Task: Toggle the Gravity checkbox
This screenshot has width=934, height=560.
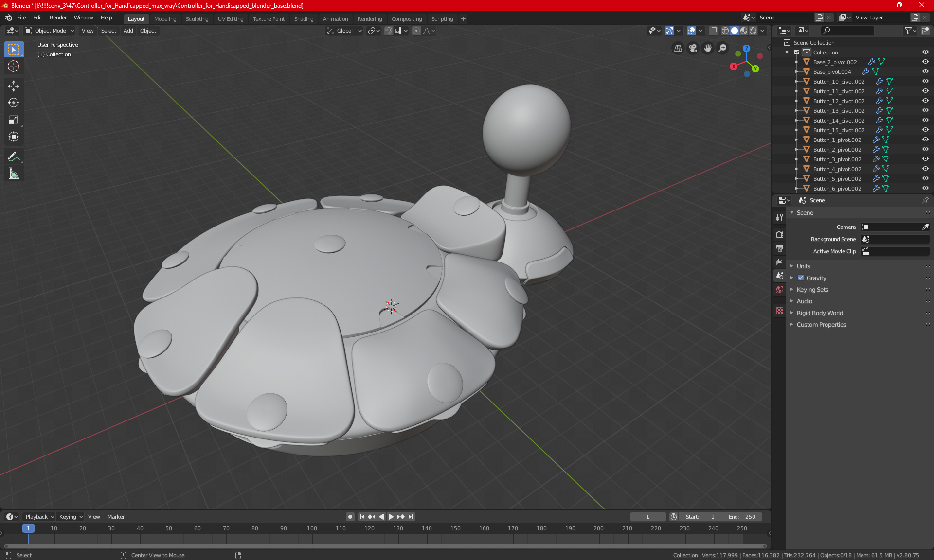Action: point(801,278)
